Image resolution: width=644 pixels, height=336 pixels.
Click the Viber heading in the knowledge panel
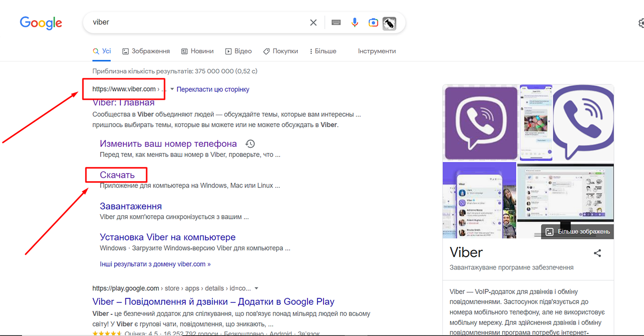pos(466,252)
